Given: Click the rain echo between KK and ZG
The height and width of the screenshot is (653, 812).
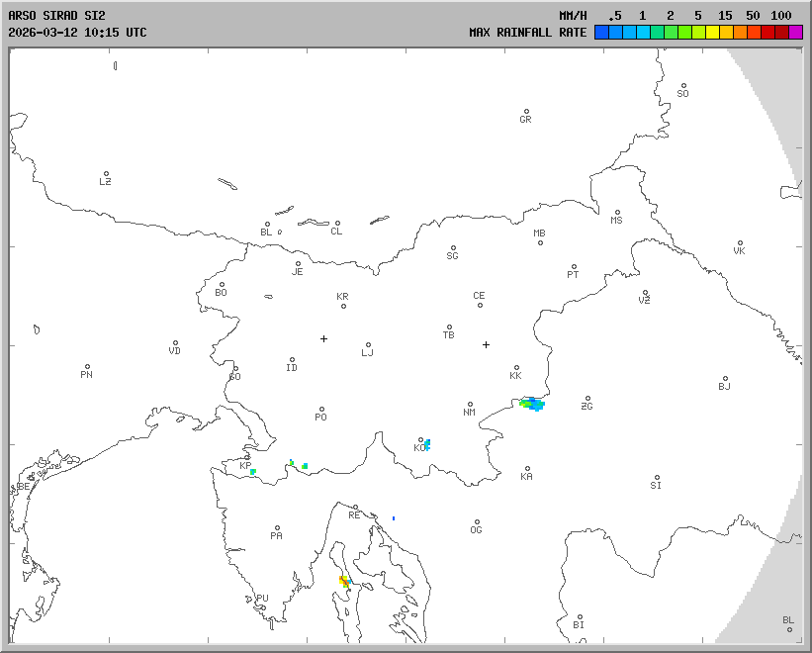Looking at the screenshot, I should pyautogui.click(x=533, y=403).
